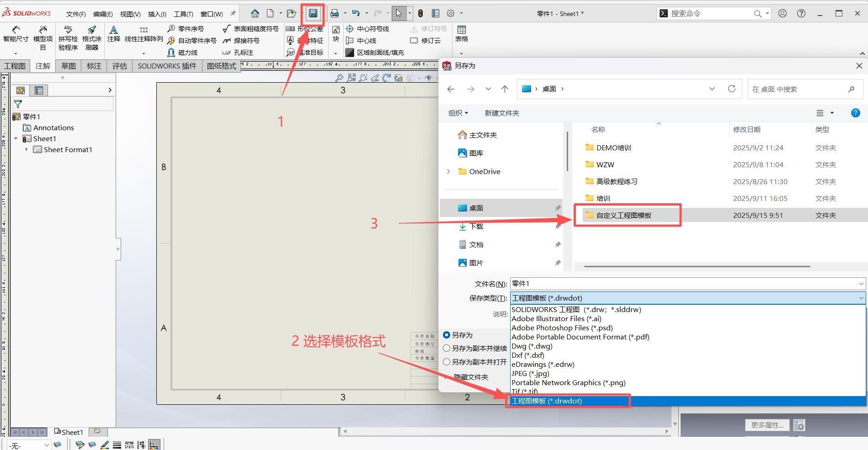Click the Note (注释) tool
The height and width of the screenshot is (450, 868).
tap(113, 34)
